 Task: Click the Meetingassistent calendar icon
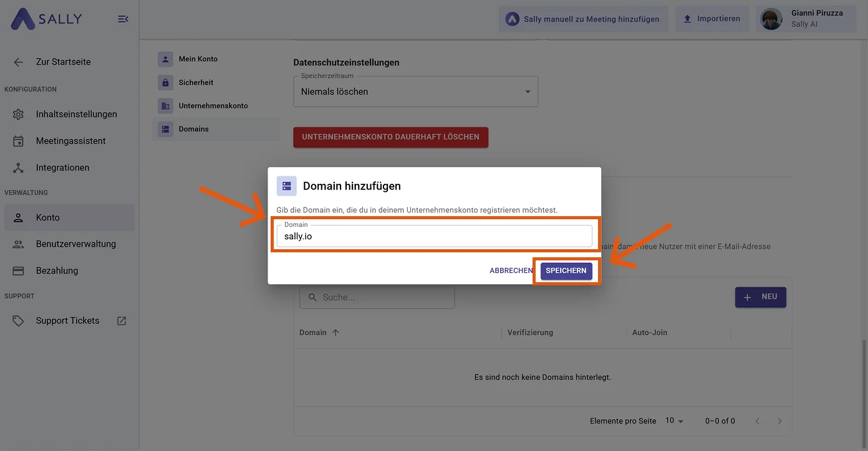click(18, 141)
